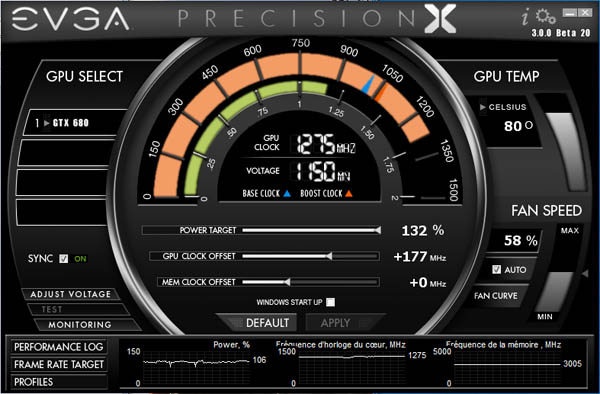The image size is (600, 394).
Task: Click the 132 % power target value
Action: [423, 231]
